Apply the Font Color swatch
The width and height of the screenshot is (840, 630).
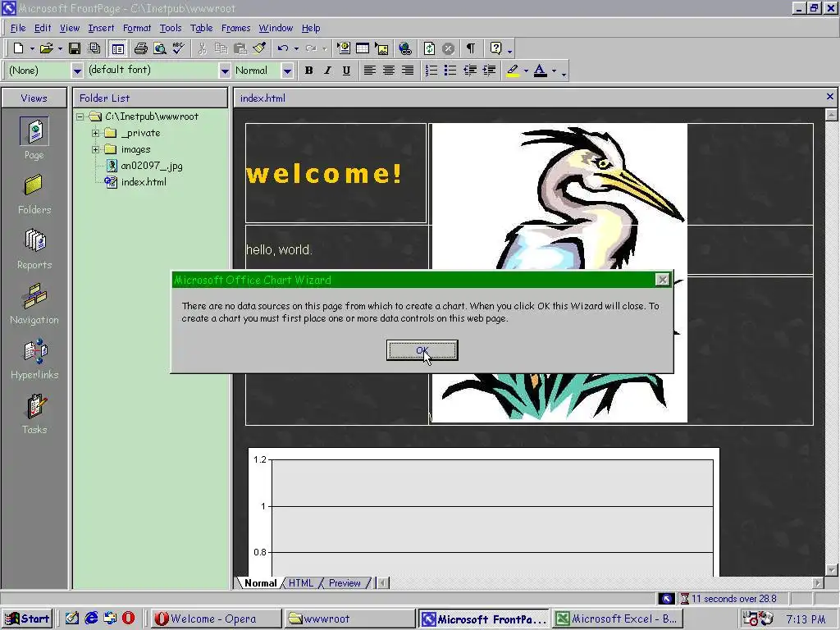tap(541, 71)
